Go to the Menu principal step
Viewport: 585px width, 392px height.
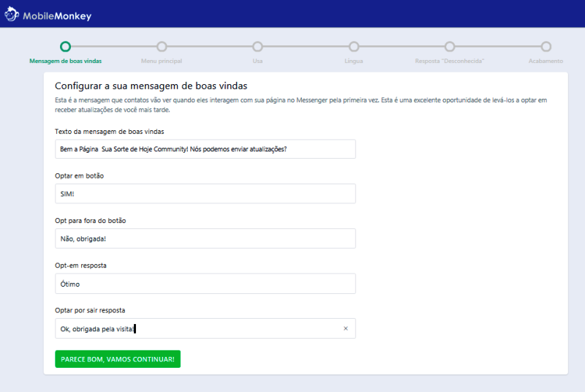162,47
